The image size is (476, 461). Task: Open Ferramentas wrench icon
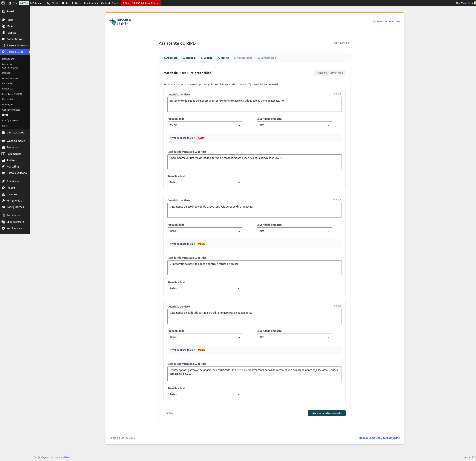point(3,200)
